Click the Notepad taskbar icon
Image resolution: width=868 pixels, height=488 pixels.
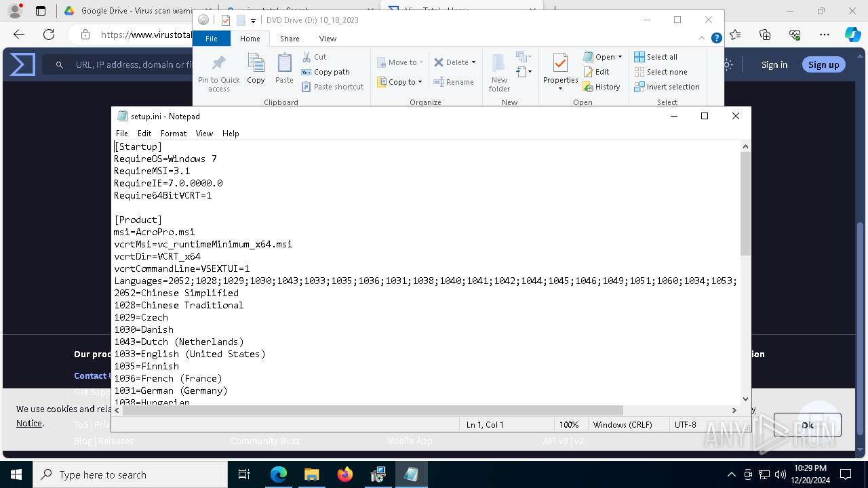[x=411, y=474]
